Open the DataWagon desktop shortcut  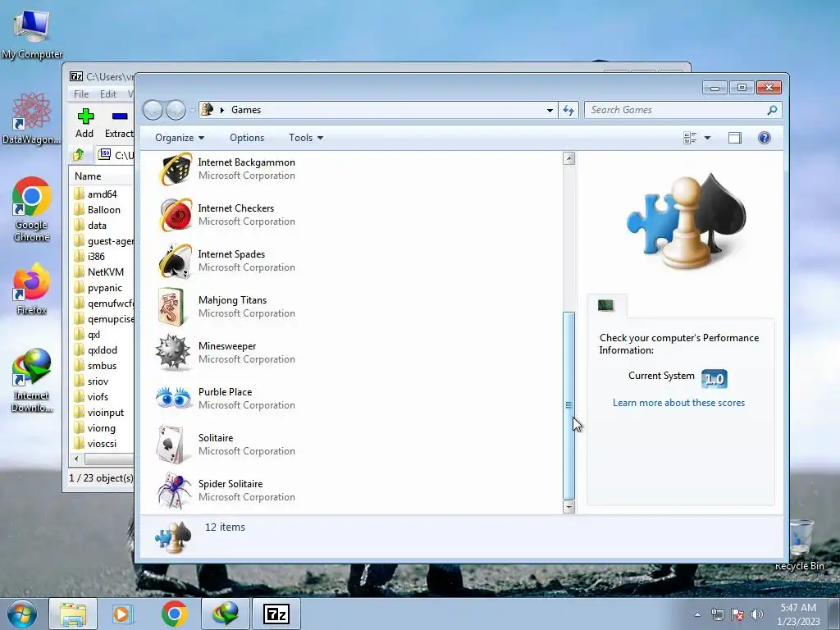[32, 118]
